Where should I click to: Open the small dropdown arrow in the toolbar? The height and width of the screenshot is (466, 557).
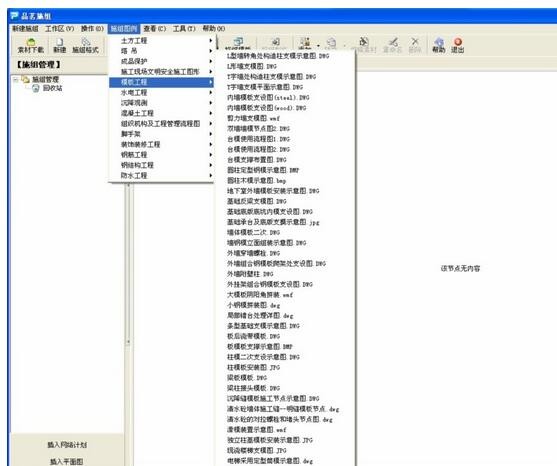pos(318,45)
